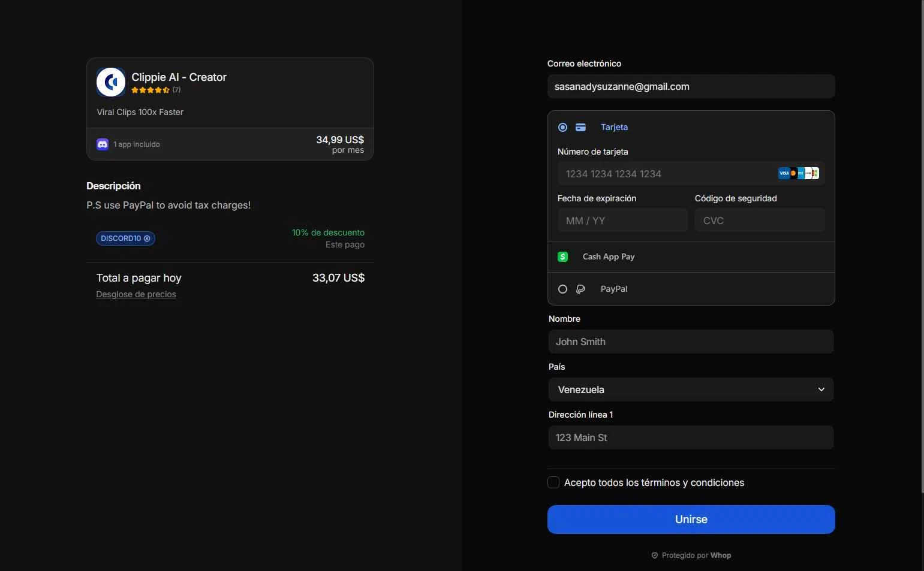Click the 10% de descuento text
This screenshot has height=571, width=924.
pyautogui.click(x=328, y=232)
